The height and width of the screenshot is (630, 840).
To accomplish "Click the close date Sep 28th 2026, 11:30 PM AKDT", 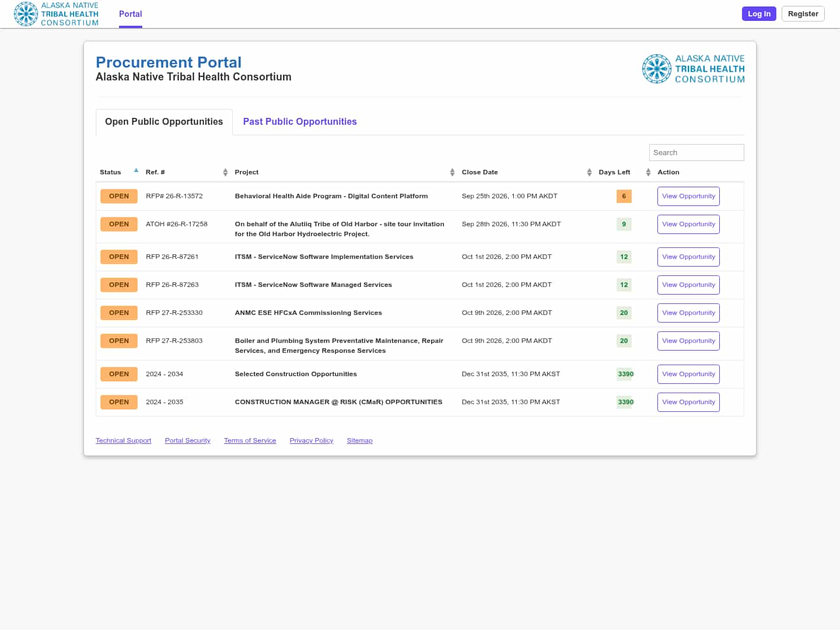I will click(512, 224).
